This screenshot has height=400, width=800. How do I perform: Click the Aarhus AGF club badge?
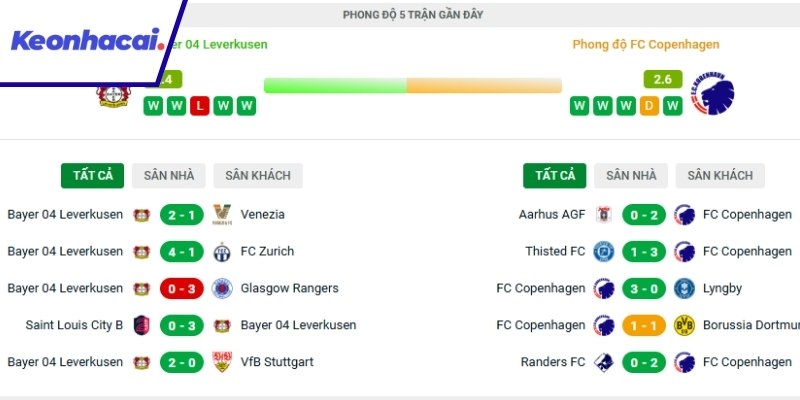[x=603, y=214]
